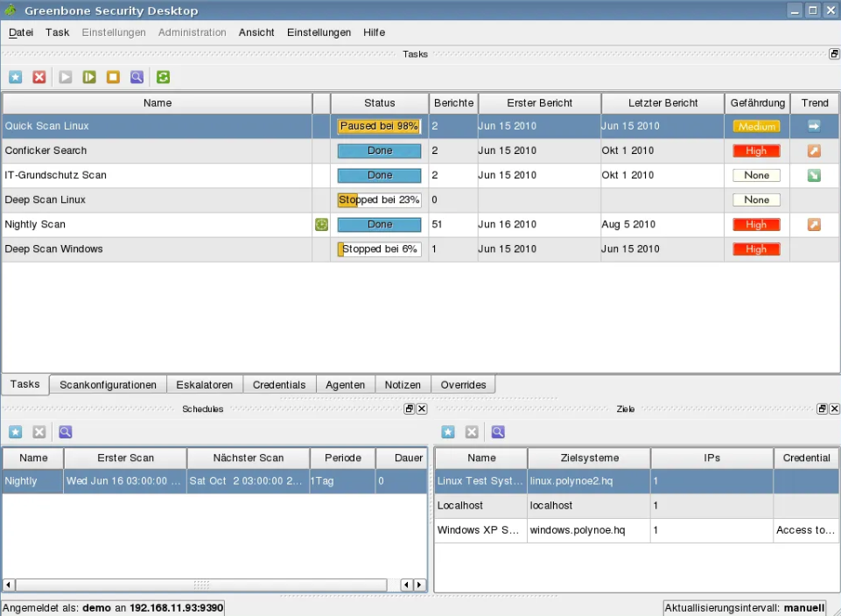The height and width of the screenshot is (616, 841).
Task: Click the Paused bei 98% progress bar
Action: tap(379, 126)
